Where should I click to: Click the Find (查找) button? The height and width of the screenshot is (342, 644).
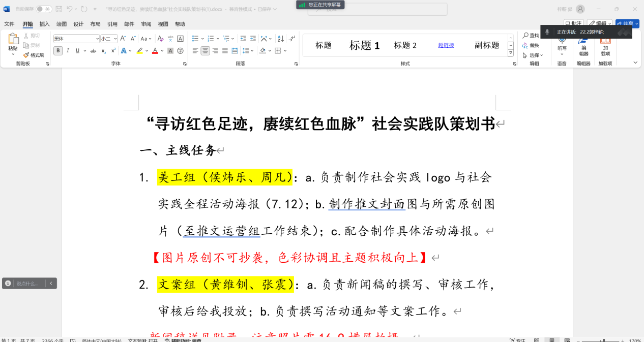click(x=531, y=35)
